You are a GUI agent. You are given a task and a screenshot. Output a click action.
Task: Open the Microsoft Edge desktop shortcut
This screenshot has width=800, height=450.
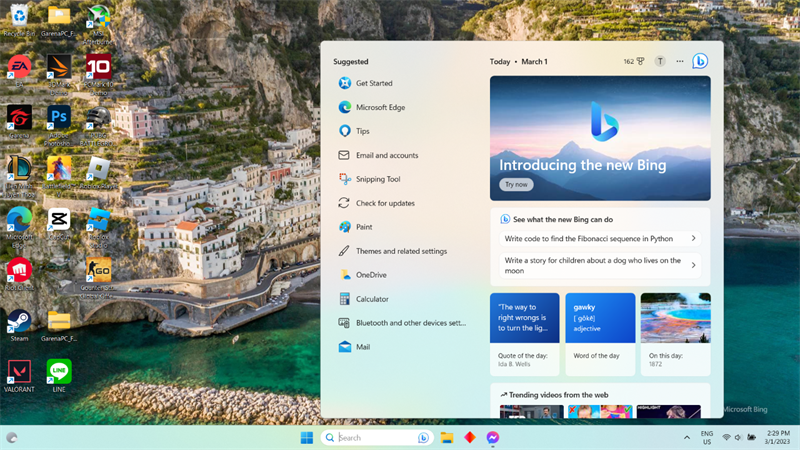19,227
